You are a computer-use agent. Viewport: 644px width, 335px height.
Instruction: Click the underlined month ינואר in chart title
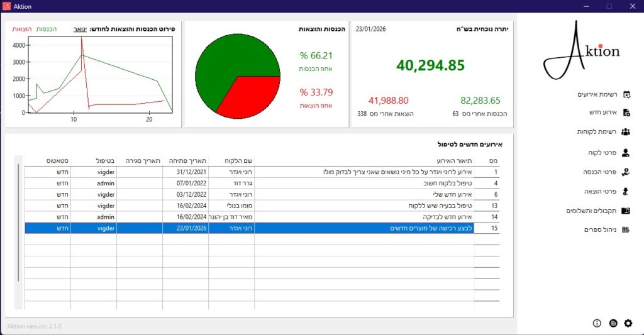pyautogui.click(x=80, y=29)
